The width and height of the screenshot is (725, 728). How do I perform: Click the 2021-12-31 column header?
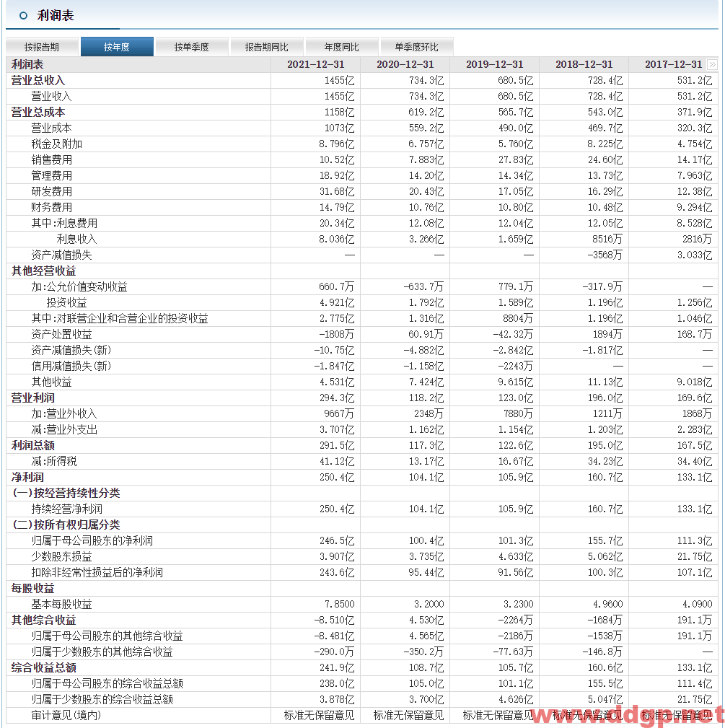tap(316, 64)
